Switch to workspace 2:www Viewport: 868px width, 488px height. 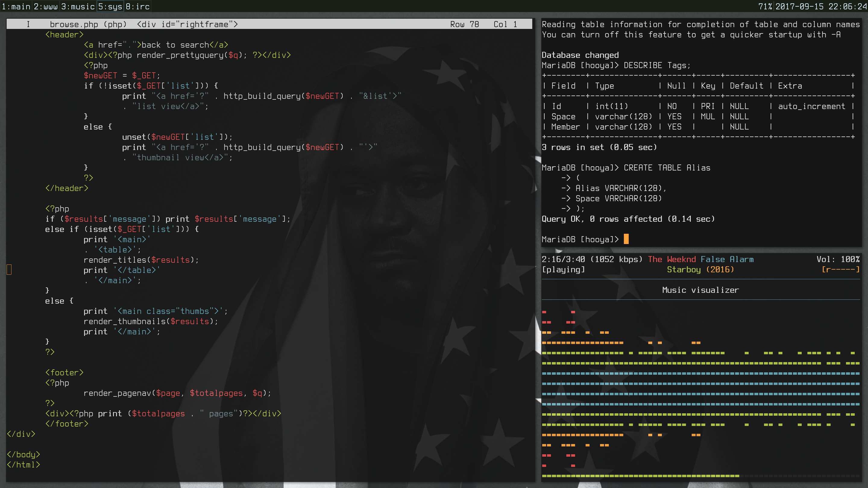click(x=46, y=6)
